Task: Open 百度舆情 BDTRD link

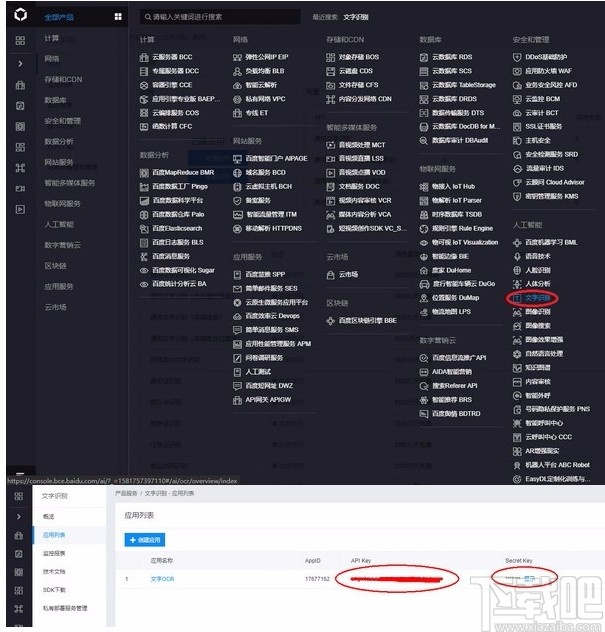Action: tap(456, 414)
